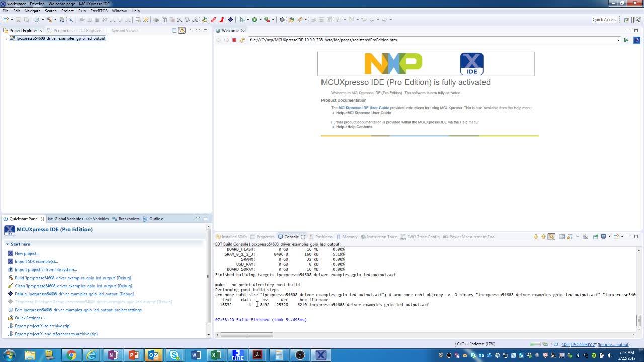Image resolution: width=644 pixels, height=362 pixels.
Task: Click the browser Back arrow
Action: pyautogui.click(x=219, y=40)
